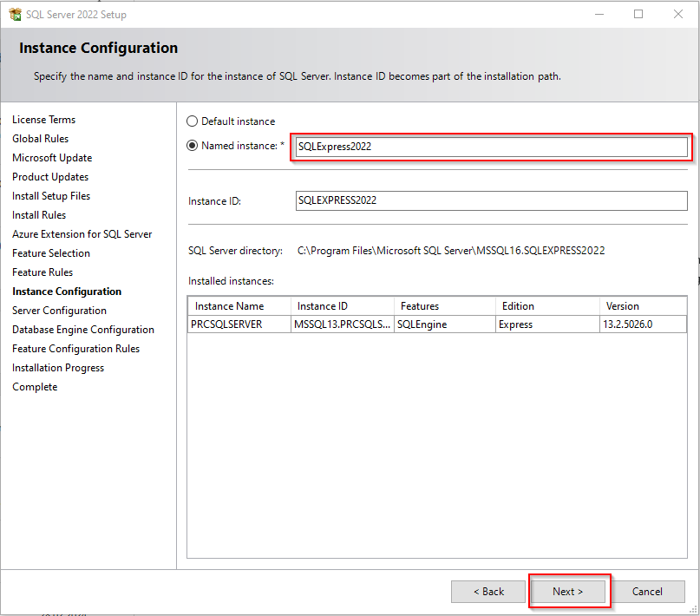Viewport: 700px width, 616px height.
Task: Cancel the SQL Server setup
Action: [647, 592]
